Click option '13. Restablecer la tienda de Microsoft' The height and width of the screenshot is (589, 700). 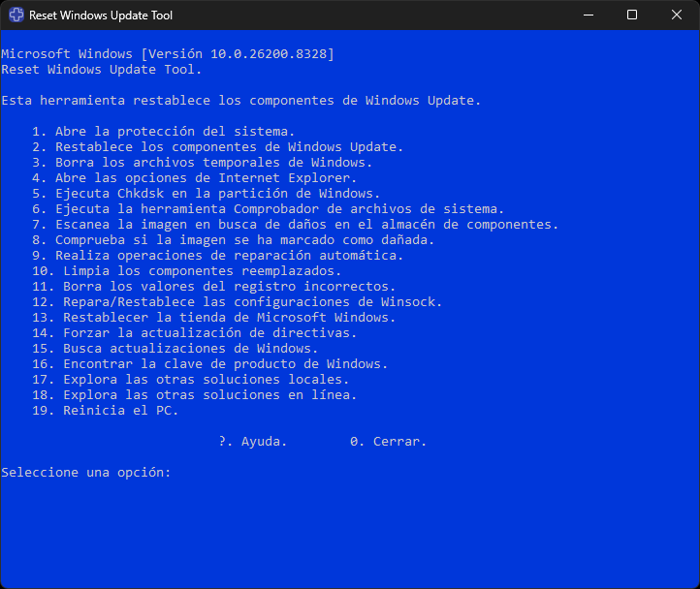click(x=214, y=317)
